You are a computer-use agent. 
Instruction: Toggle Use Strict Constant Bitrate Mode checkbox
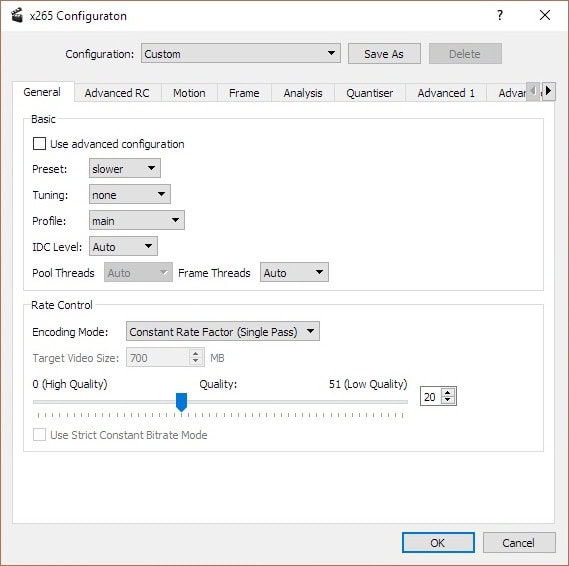coord(39,435)
